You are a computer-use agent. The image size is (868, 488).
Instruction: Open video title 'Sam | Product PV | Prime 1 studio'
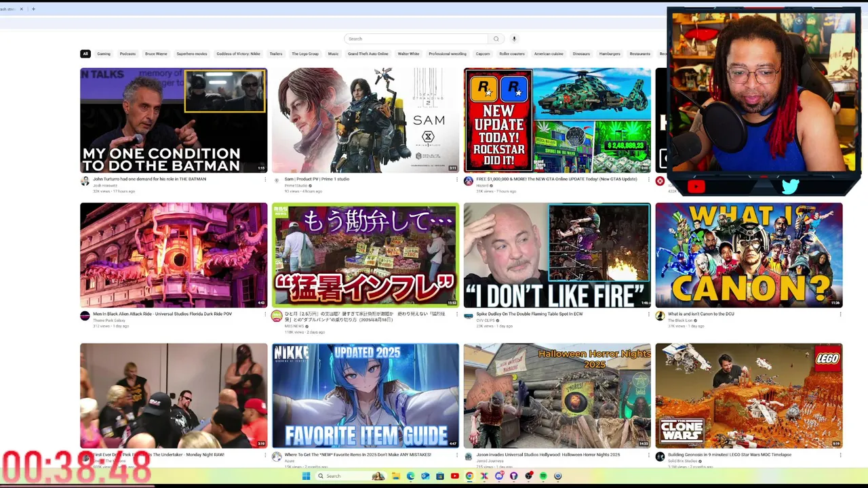click(317, 179)
